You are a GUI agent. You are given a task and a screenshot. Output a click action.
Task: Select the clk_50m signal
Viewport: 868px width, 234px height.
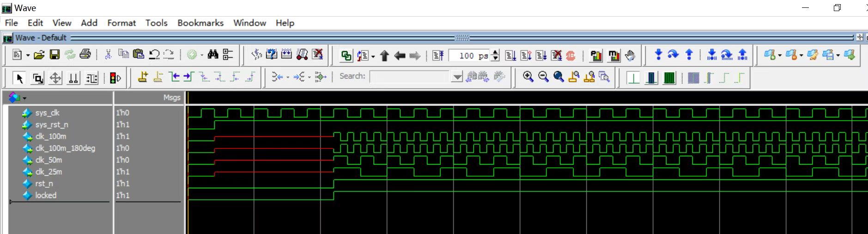[49, 160]
